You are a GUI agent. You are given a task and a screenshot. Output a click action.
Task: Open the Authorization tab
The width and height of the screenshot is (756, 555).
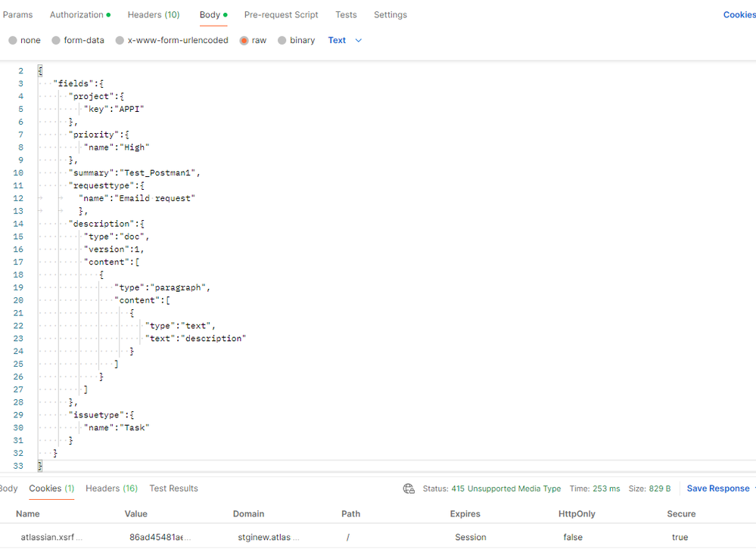[x=76, y=14]
